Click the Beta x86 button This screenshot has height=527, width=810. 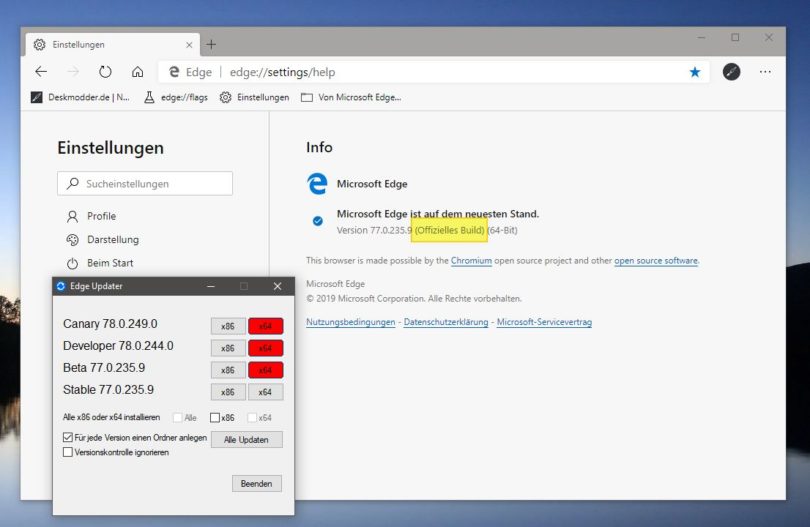228,370
